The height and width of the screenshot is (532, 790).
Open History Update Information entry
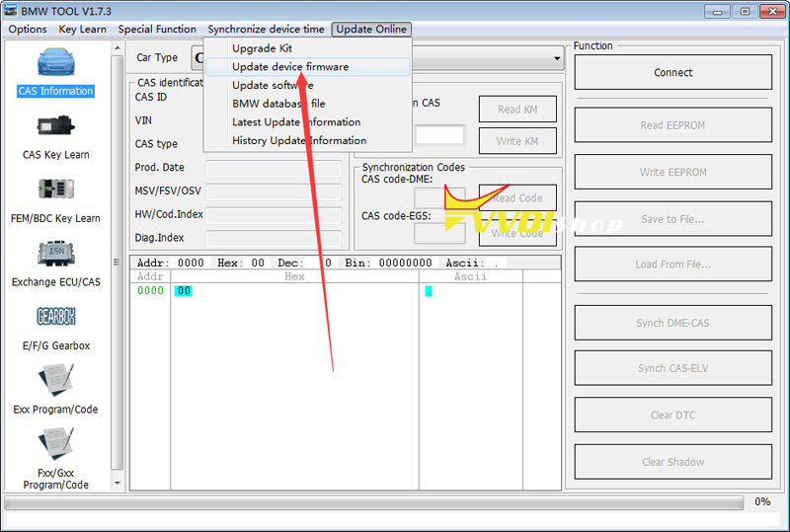(308, 140)
